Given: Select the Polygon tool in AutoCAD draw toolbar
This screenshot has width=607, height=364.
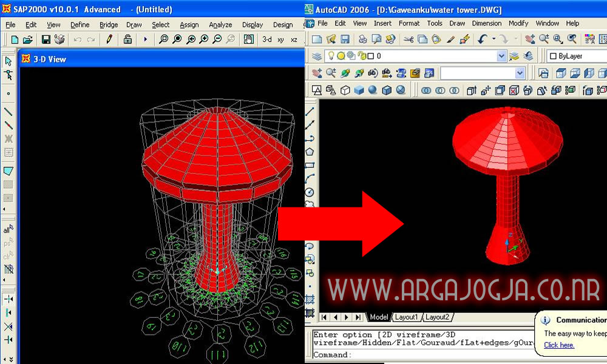Looking at the screenshot, I should [310, 152].
